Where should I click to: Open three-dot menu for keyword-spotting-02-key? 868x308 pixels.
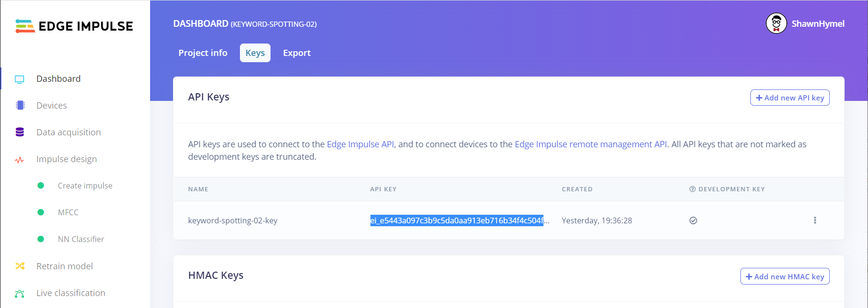coord(815,220)
